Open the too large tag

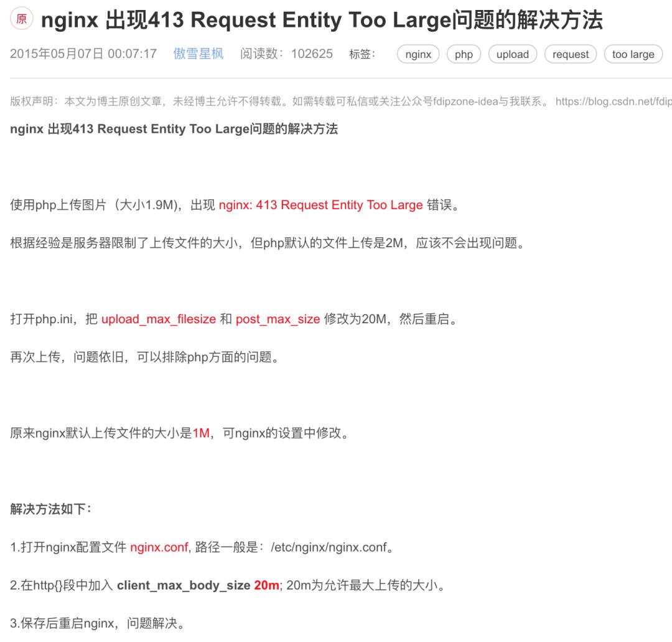point(633,54)
